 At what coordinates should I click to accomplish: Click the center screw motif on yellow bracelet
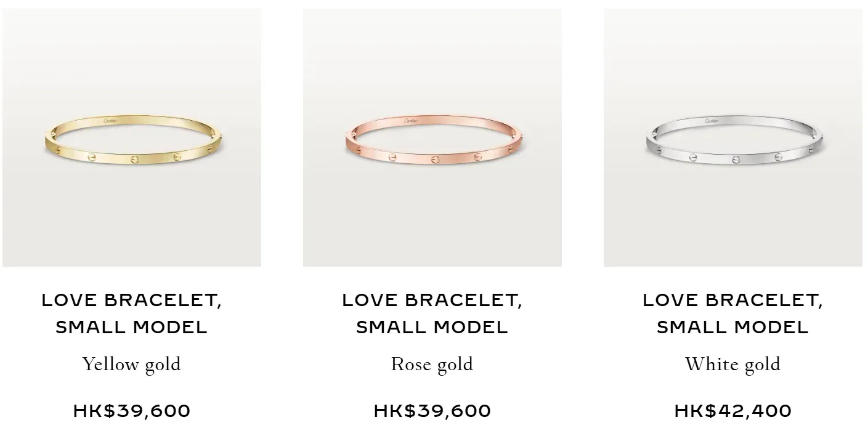(x=134, y=160)
